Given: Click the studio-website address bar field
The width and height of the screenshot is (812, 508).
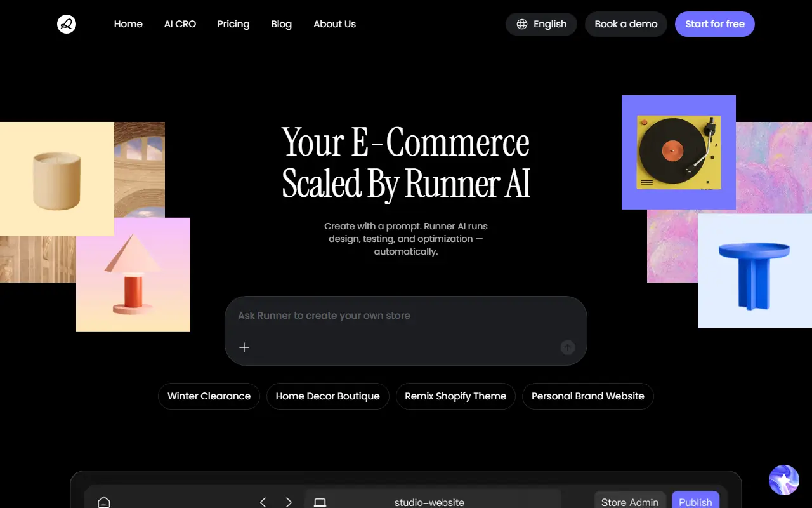Looking at the screenshot, I should (x=429, y=502).
